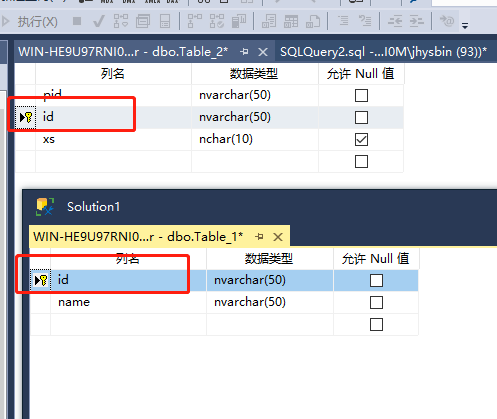
Task: Close the dbo.Table_2 tab
Action: point(263,52)
